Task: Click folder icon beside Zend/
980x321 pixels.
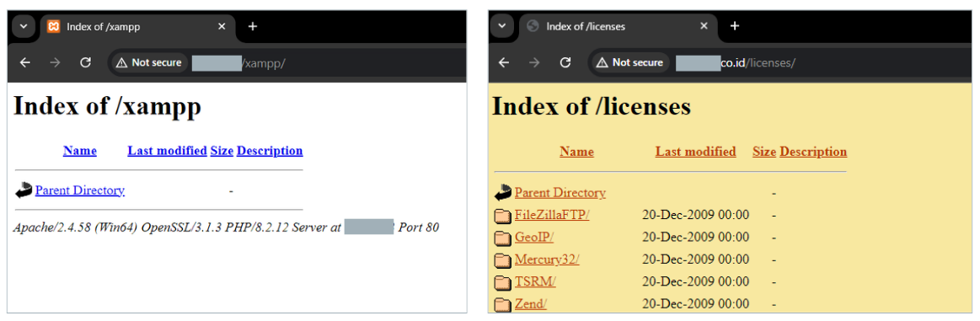Action: 503,305
